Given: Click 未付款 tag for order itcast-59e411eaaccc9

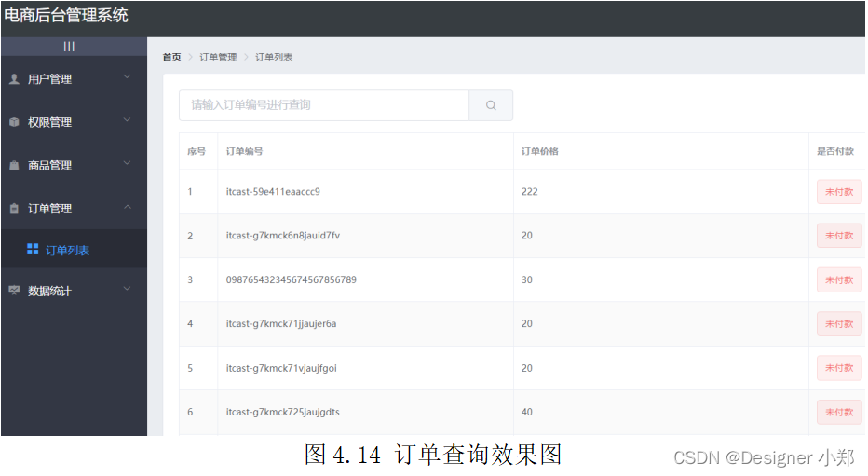Looking at the screenshot, I should [x=839, y=192].
